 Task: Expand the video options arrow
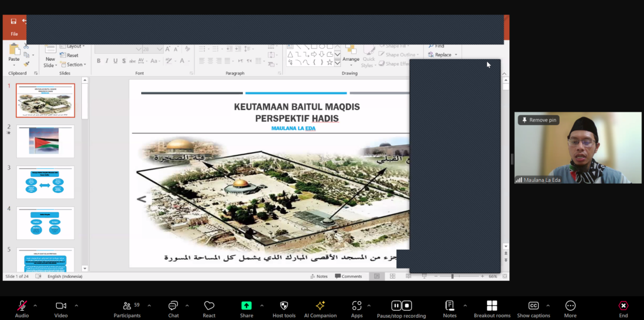pos(76,305)
